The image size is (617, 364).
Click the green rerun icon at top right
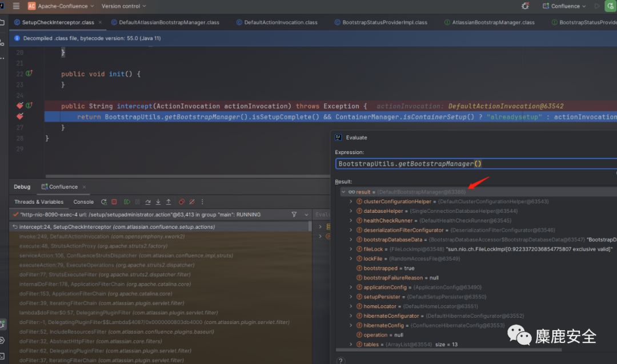(x=610, y=6)
